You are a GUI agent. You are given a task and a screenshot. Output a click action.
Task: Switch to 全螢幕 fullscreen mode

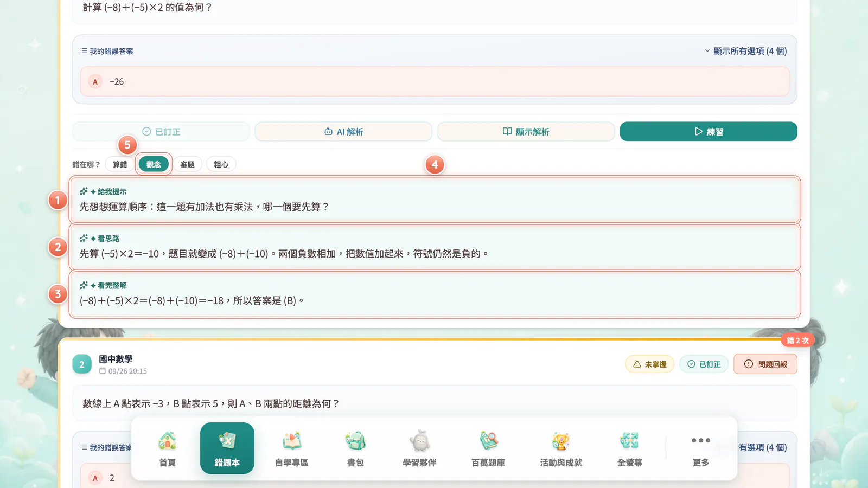pos(629,448)
